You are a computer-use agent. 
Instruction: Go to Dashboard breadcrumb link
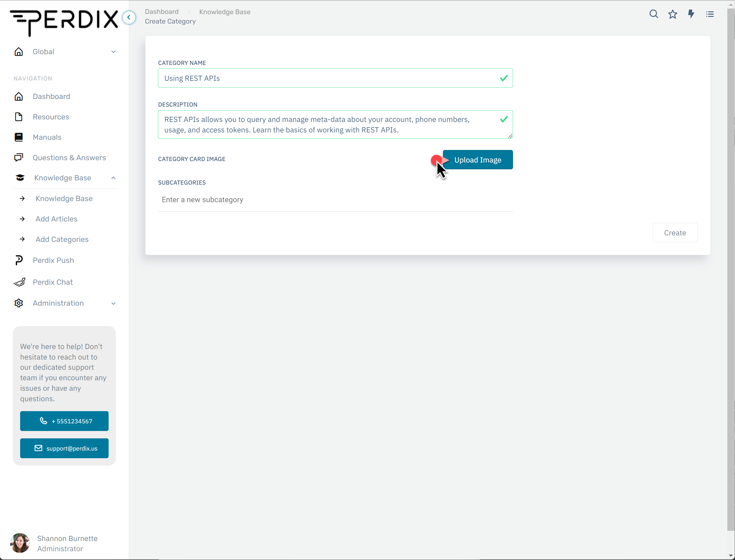[162, 12]
